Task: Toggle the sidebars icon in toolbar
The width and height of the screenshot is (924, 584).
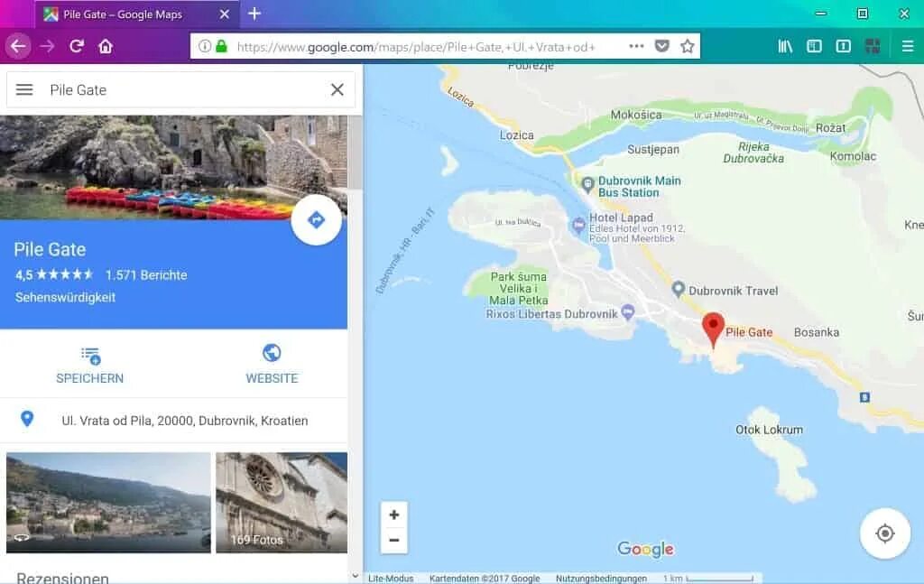Action: [x=815, y=46]
